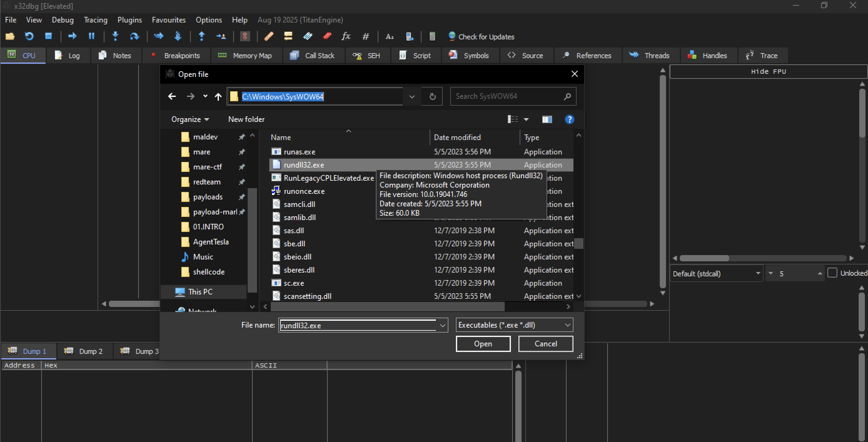Go back in Open file dialog

pyautogui.click(x=172, y=96)
